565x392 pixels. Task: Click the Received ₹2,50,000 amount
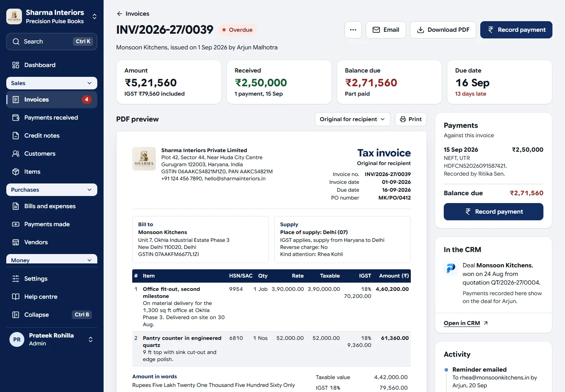point(261,83)
